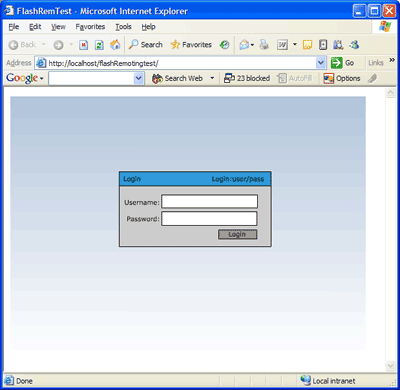Click the Messenger toolbar icon
This screenshot has width=400, height=390.
pos(354,45)
